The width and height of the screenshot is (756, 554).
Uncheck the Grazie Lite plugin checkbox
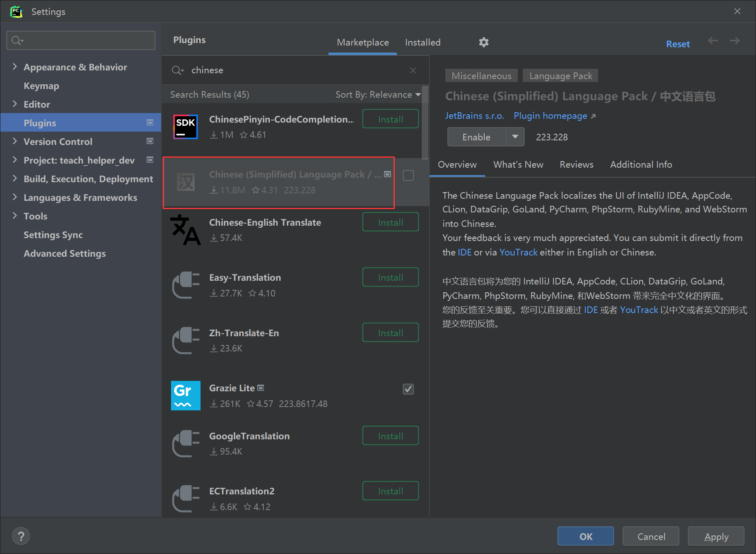click(408, 389)
